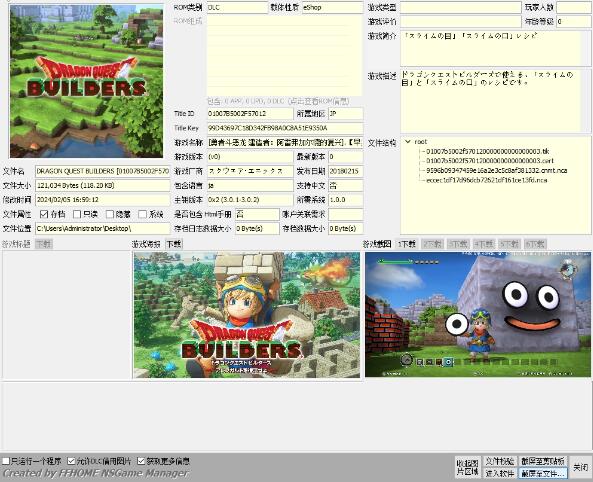Toggle the 隐藏 file attribute checkbox
The width and height of the screenshot is (593, 482).
click(x=110, y=215)
